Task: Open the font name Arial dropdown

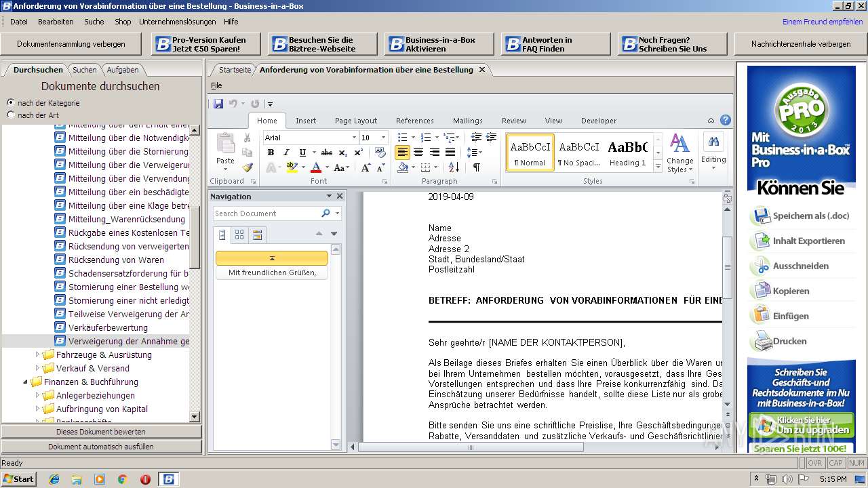Action: (x=353, y=138)
